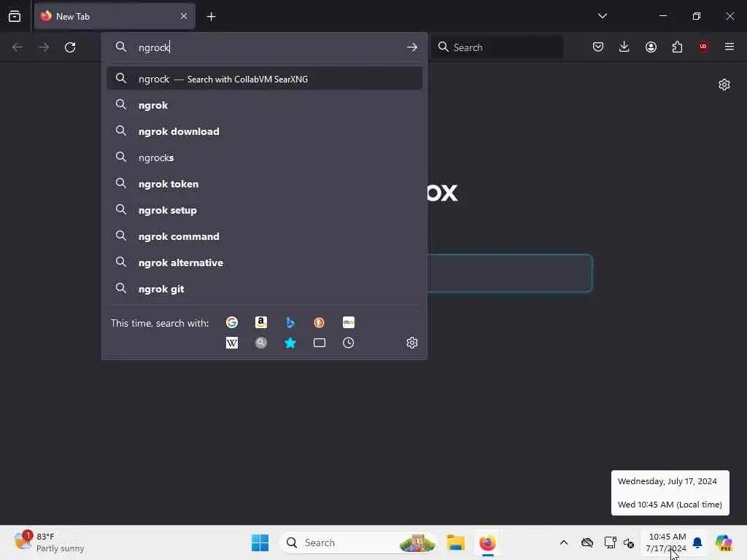Select ngrock Search with CollabVM SearXNG
Screen dimensions: 747x560
pos(264,79)
